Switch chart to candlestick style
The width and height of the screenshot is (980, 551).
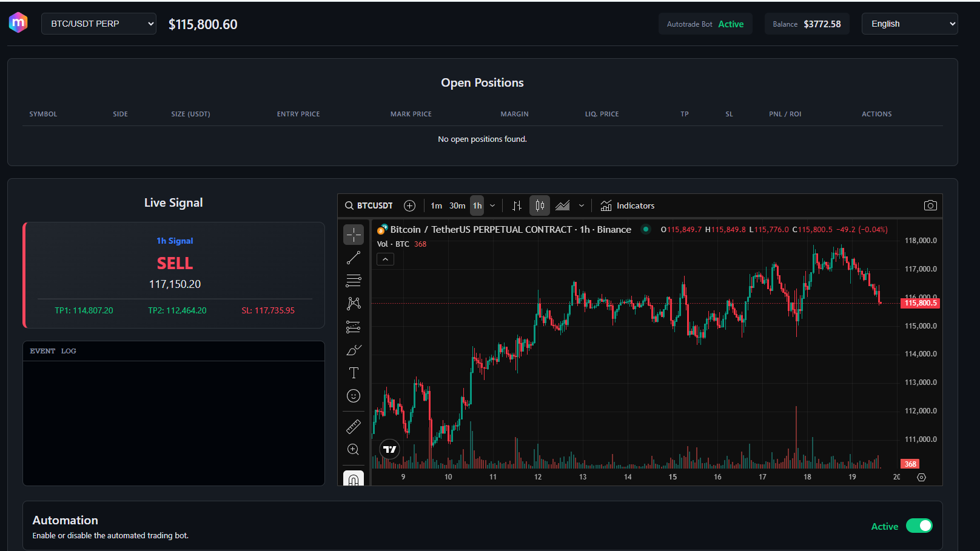[539, 205]
